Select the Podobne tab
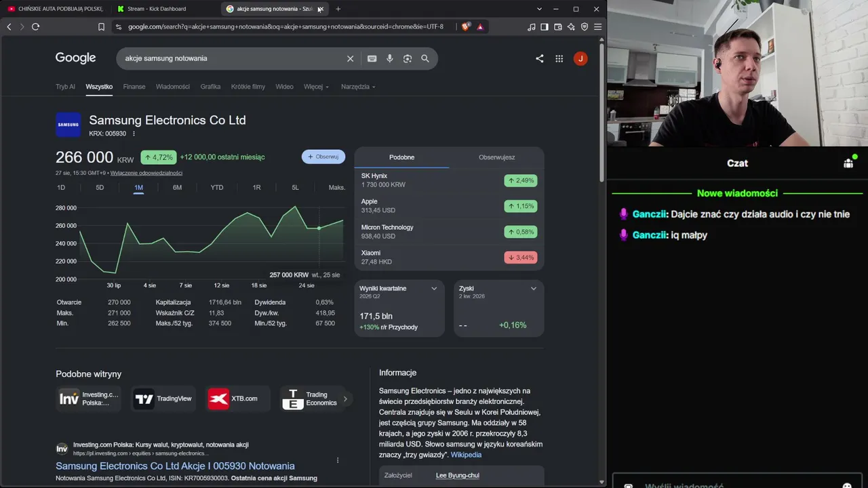Screen dimensions: 868x488 [401, 157]
